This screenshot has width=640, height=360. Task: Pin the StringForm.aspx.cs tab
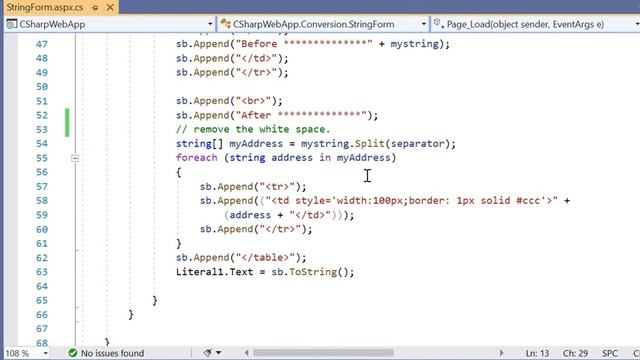pos(95,7)
